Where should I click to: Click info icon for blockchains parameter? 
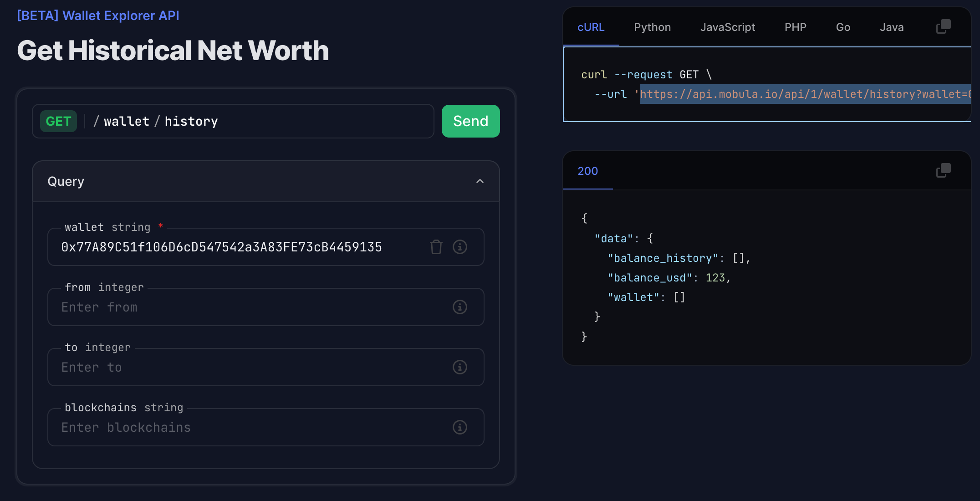click(x=459, y=427)
